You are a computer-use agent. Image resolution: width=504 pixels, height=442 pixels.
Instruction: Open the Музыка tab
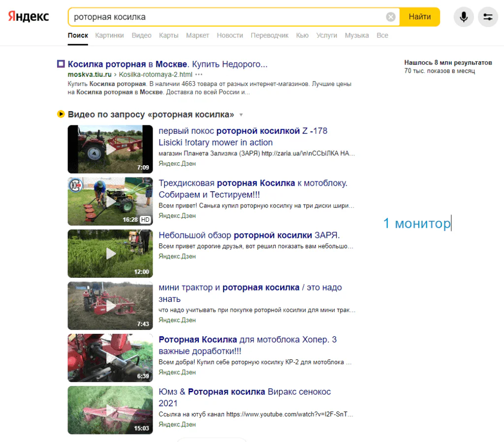(x=357, y=35)
